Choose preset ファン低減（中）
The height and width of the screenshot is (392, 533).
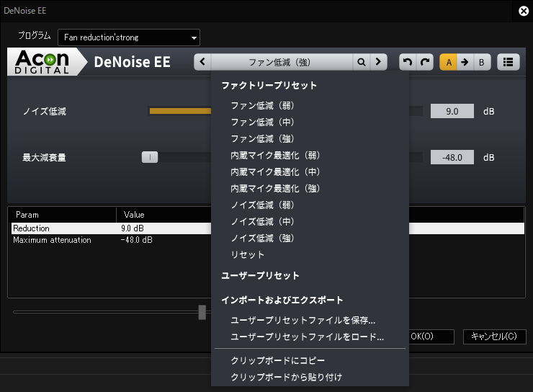point(262,122)
